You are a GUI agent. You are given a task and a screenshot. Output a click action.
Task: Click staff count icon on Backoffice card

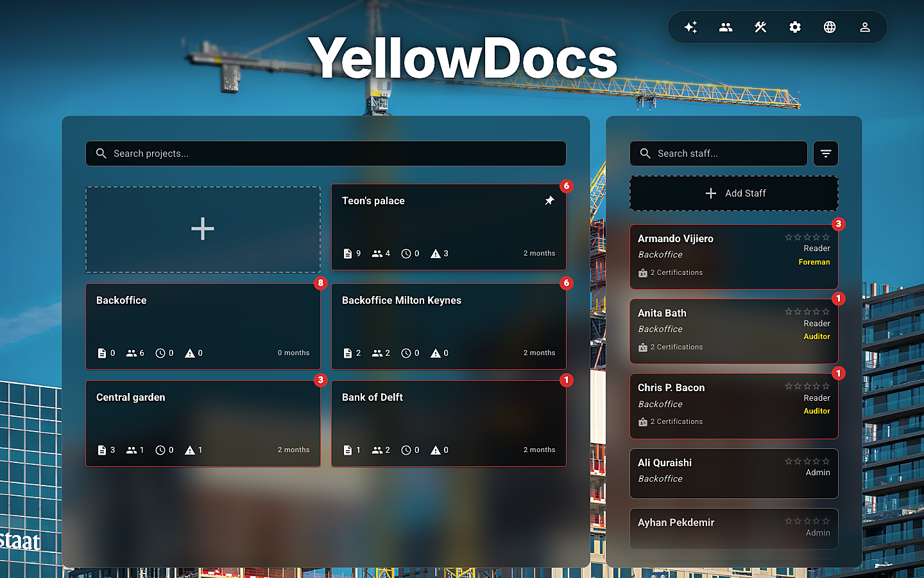132,353
